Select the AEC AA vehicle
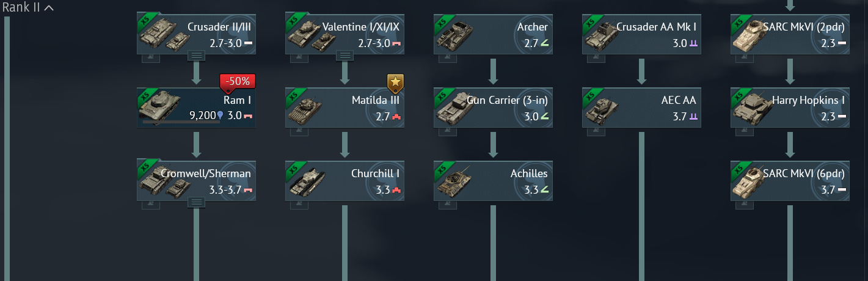Viewport: 868px width, 281px height. 641,108
